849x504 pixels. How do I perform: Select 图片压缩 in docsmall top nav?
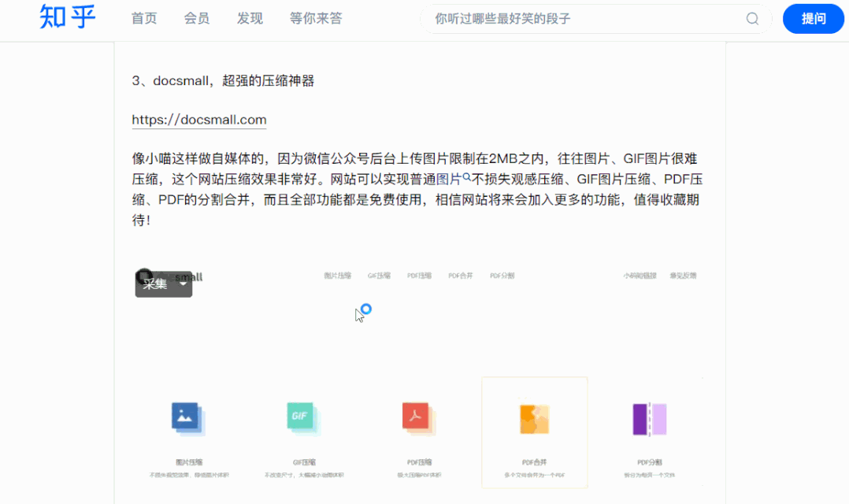pos(338,276)
